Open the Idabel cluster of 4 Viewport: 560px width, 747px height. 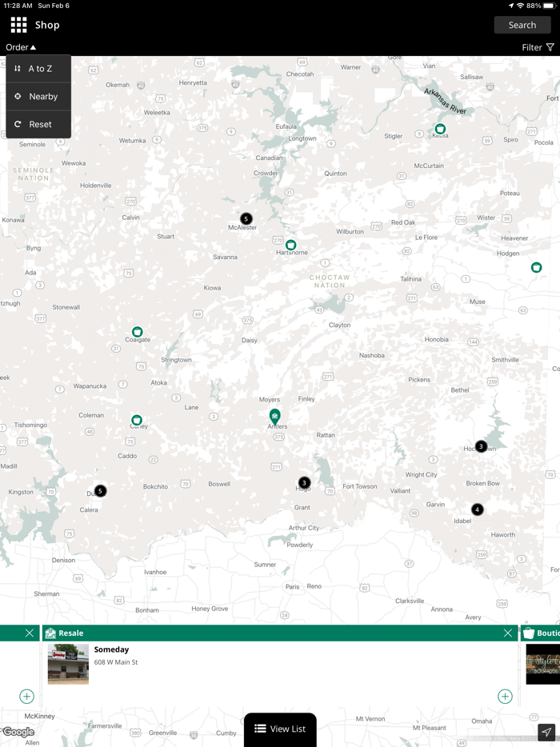pyautogui.click(x=477, y=509)
